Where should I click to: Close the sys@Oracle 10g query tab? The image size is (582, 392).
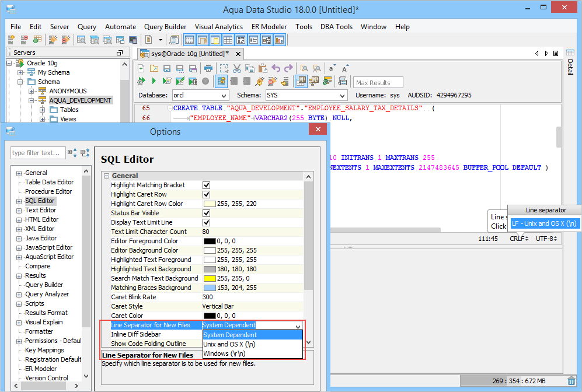(x=238, y=54)
